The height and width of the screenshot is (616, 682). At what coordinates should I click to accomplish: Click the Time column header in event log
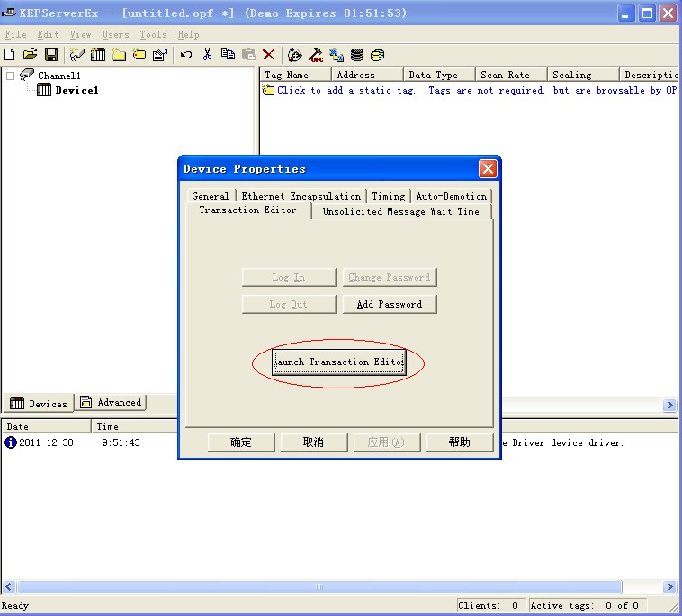[x=135, y=426]
